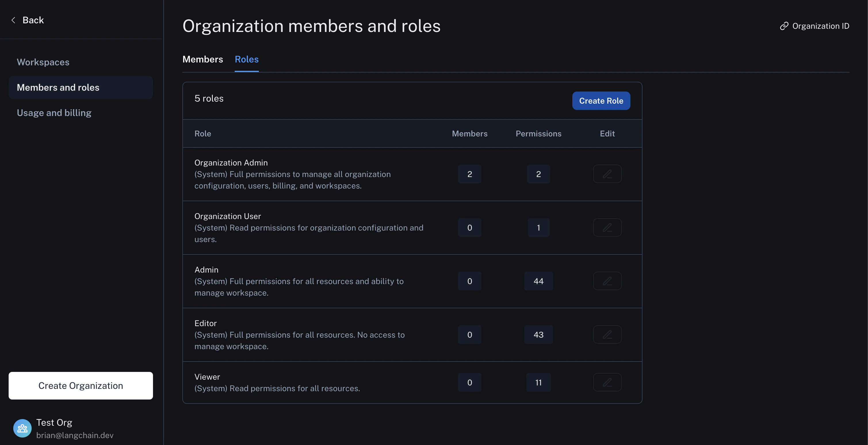Image resolution: width=868 pixels, height=445 pixels.
Task: Click the Test Org avatar icon
Action: click(x=22, y=428)
